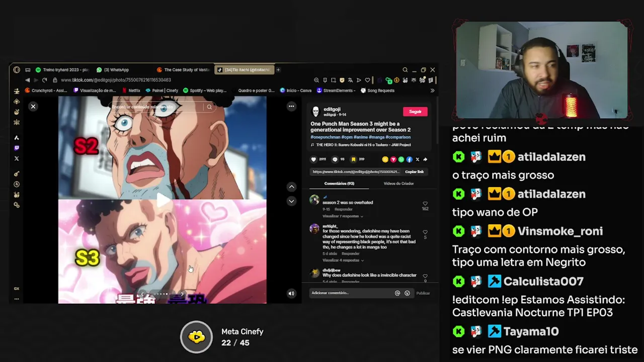Image resolution: width=644 pixels, height=362 pixels.
Task: Share the post via WhatsApp icon
Action: [401, 159]
